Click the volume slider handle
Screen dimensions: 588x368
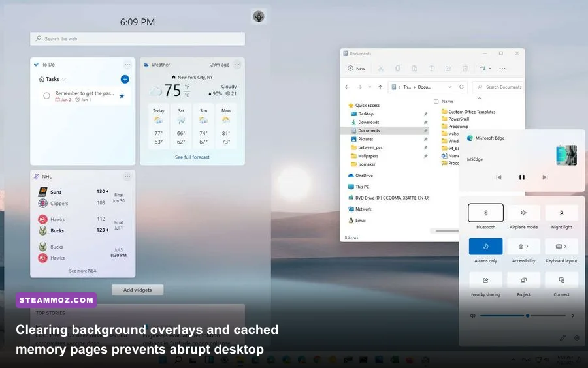coord(528,316)
